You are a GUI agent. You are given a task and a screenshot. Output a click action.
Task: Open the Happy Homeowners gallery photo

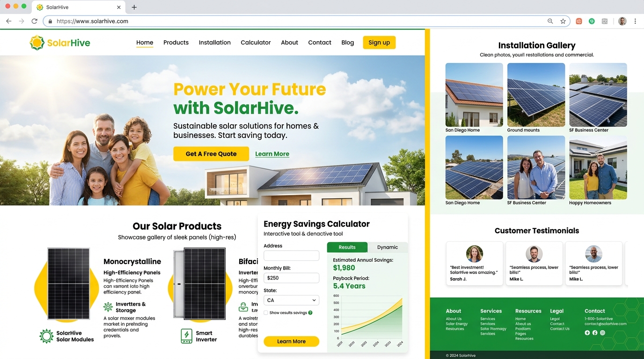(598, 167)
